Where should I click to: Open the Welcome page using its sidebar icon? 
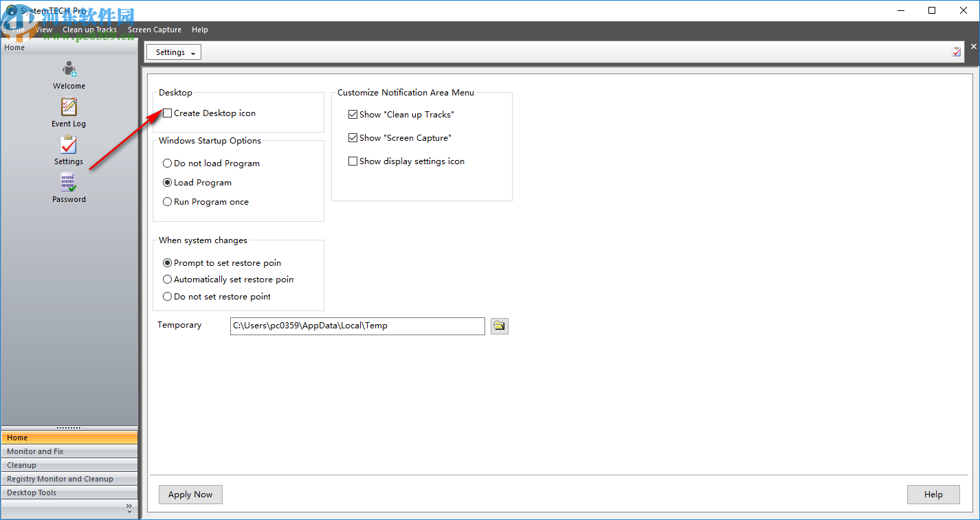coord(69,68)
